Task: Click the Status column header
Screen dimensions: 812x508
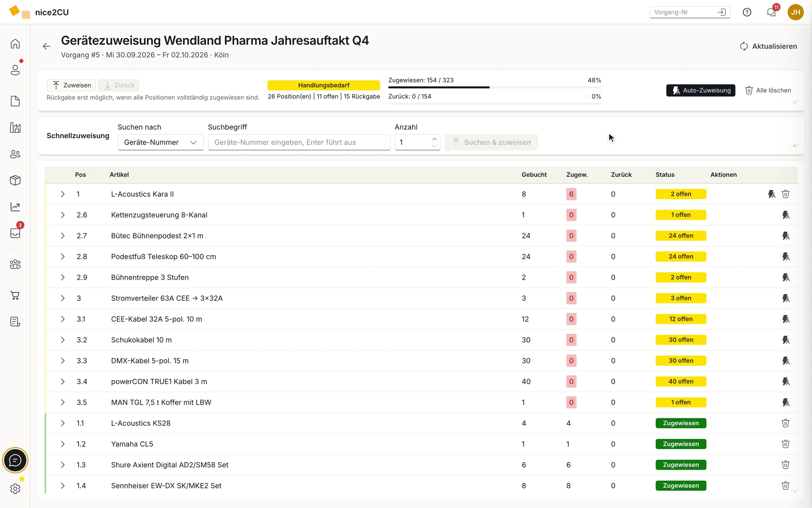Action: [665, 175]
